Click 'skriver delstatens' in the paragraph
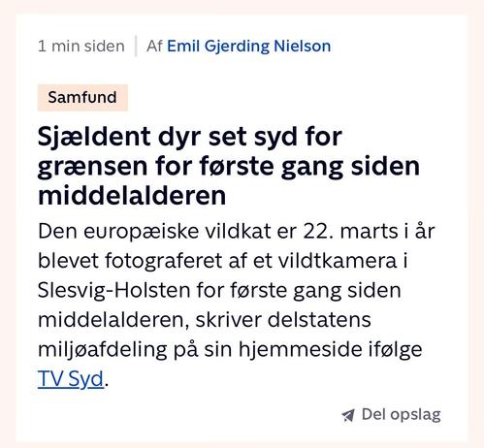The image size is (484, 448). (283, 320)
